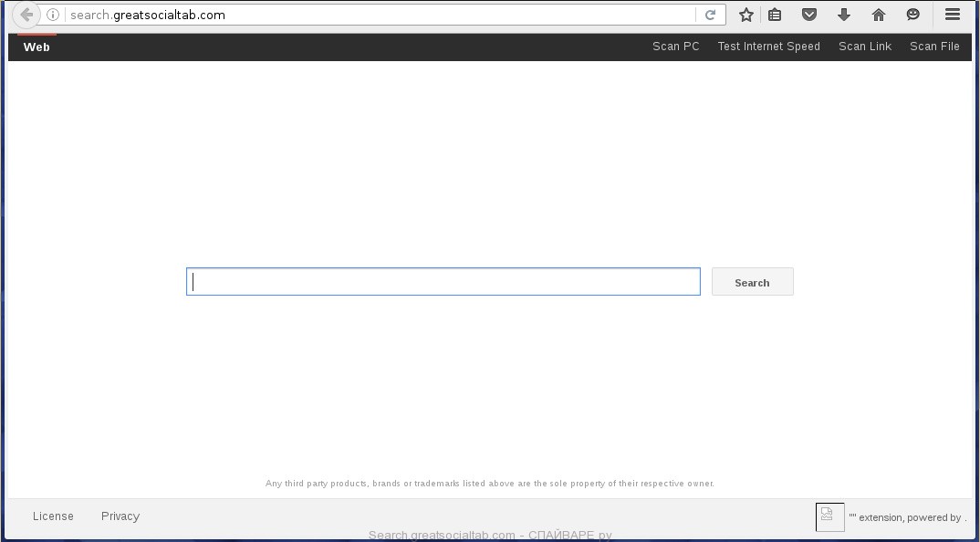Open downloads arrow icon
The height and width of the screenshot is (542, 980).
(844, 15)
